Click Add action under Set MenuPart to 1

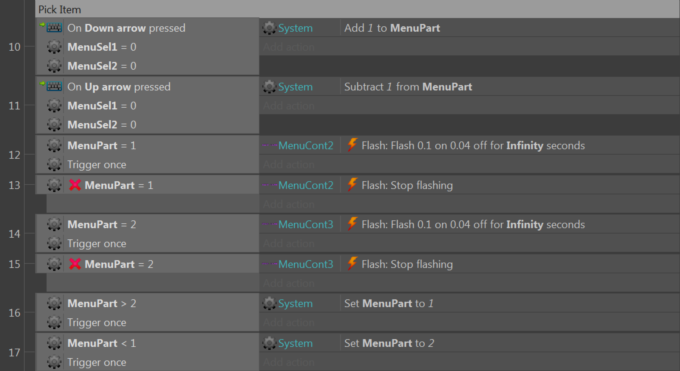tap(289, 323)
